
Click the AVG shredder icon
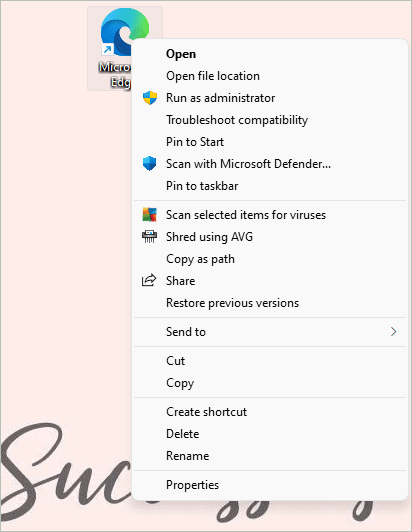click(149, 236)
